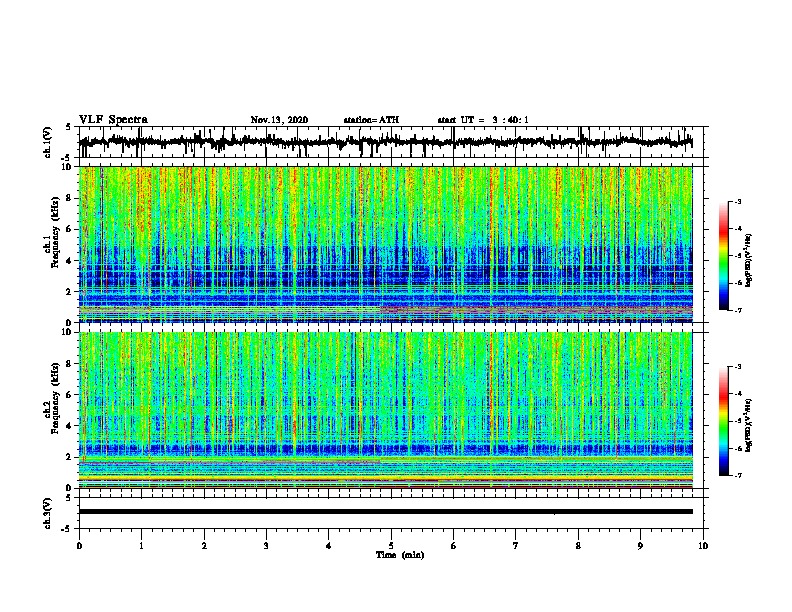Click time axis tick label "9"
Image resolution: width=792 pixels, height=612 pixels.
[640, 546]
